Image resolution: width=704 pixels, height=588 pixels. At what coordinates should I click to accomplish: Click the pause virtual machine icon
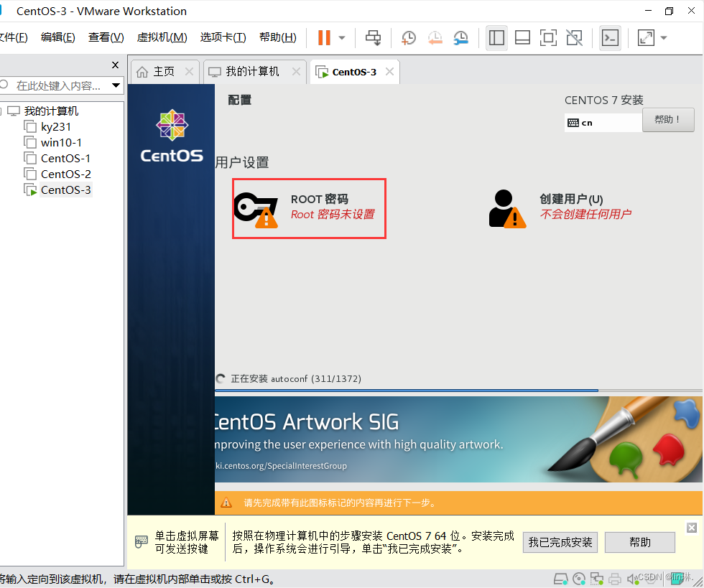coord(324,38)
